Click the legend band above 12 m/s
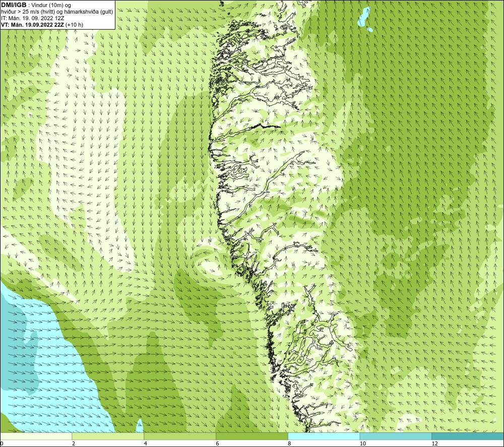The height and width of the screenshot is (447, 504). coord(468,436)
